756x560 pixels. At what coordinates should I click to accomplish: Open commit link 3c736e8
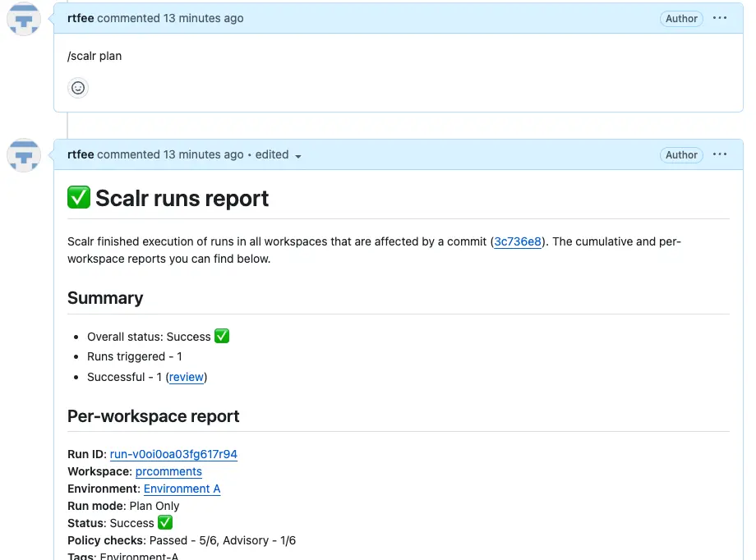[x=518, y=241]
